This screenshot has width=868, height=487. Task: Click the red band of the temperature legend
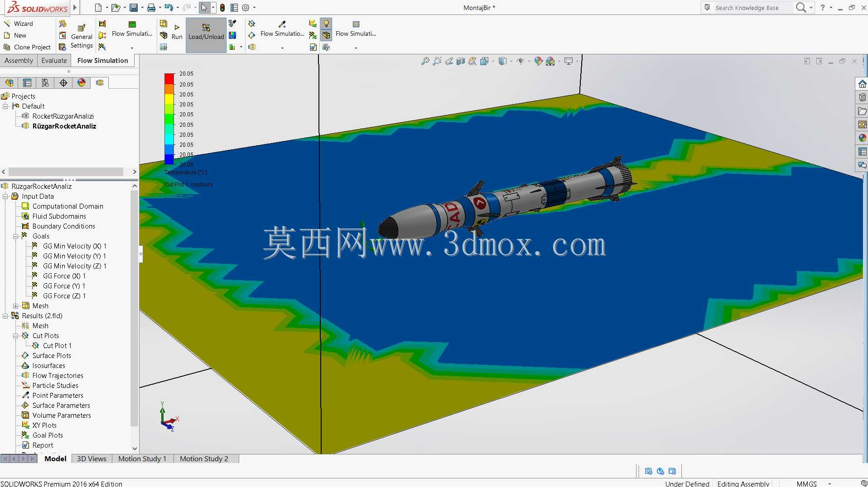pos(169,79)
